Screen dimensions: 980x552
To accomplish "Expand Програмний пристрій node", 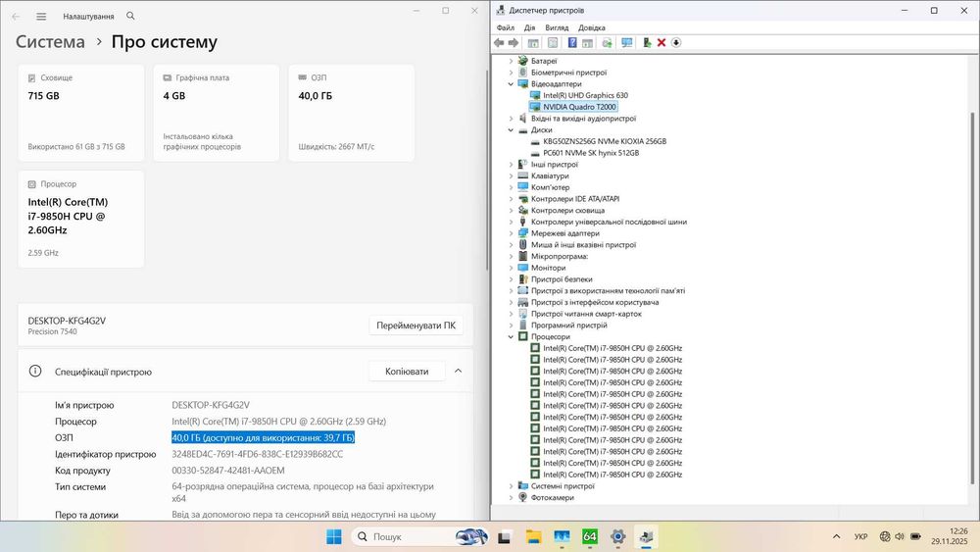I will (511, 326).
